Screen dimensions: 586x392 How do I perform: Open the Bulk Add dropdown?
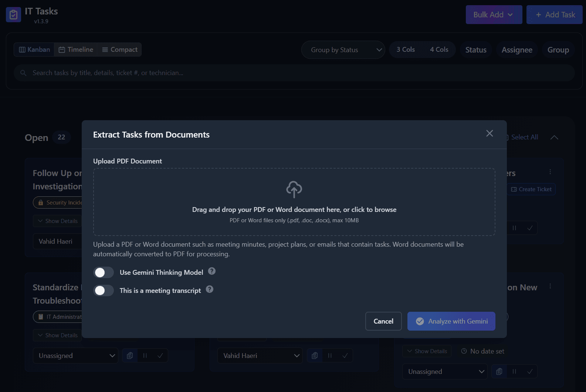(494, 15)
